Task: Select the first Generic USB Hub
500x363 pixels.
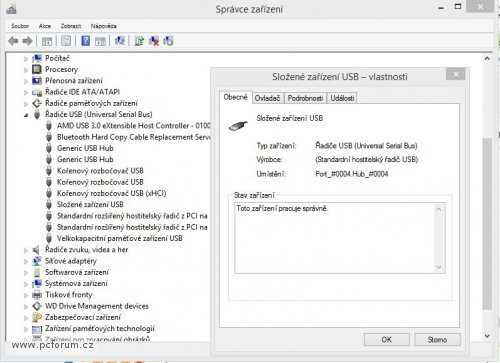Action: (85, 148)
